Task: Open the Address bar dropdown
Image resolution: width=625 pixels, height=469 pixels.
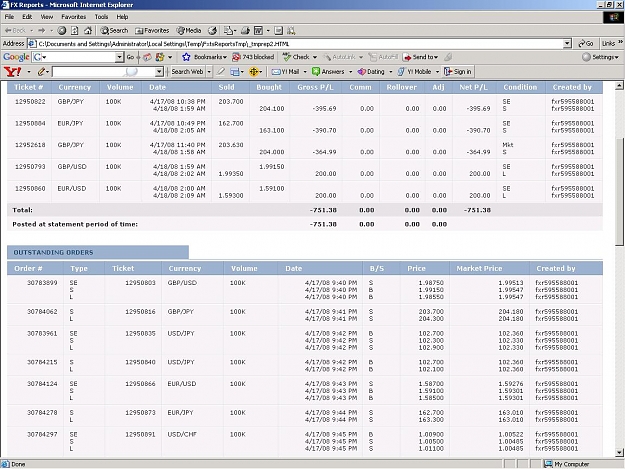Action: (x=567, y=43)
